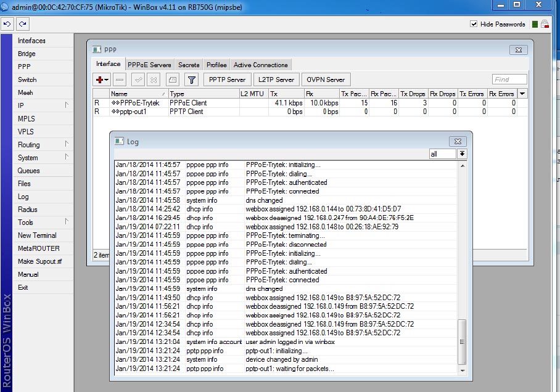The height and width of the screenshot is (392, 560).
Task: Click the padlock icon at top right
Action: coord(545,24)
